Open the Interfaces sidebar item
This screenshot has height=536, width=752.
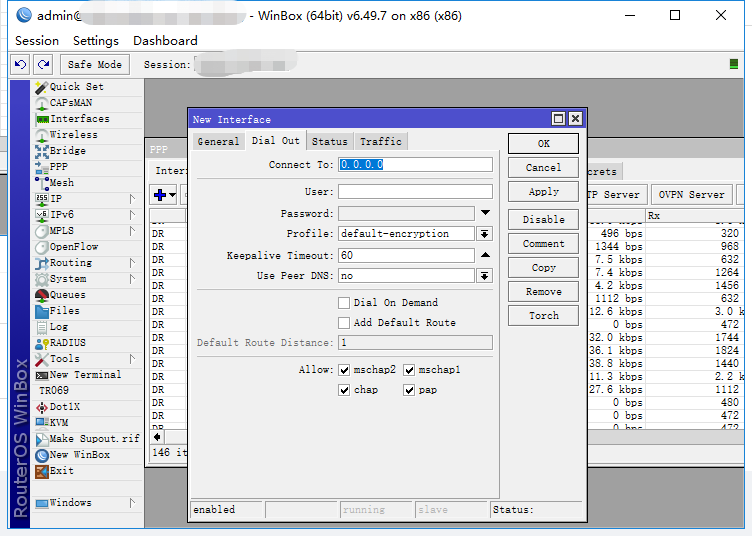(79, 119)
